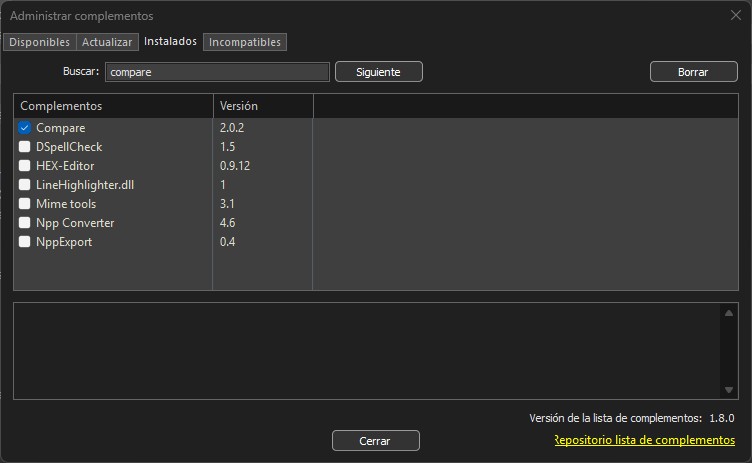Click the Borrar button
The width and height of the screenshot is (752, 463).
[693, 72]
